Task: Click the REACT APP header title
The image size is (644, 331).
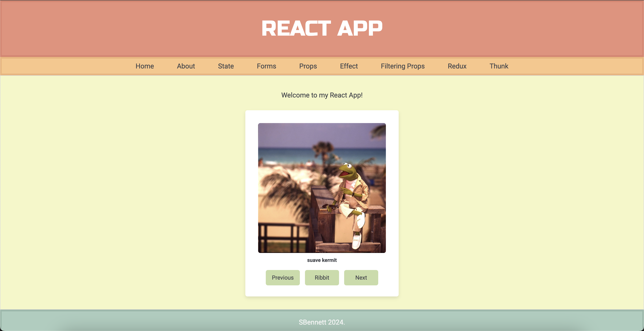Action: [x=322, y=28]
